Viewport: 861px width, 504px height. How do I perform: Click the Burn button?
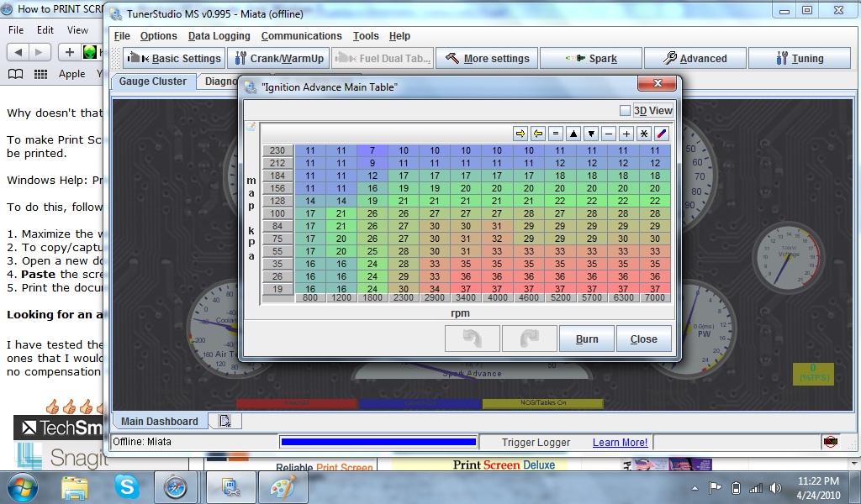[x=587, y=339]
